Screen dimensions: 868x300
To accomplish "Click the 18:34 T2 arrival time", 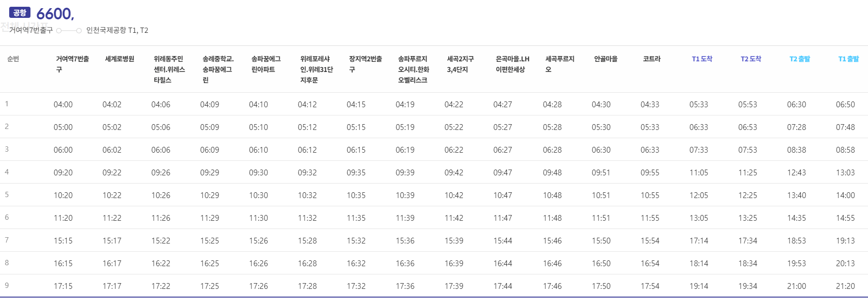I will coord(748,263).
